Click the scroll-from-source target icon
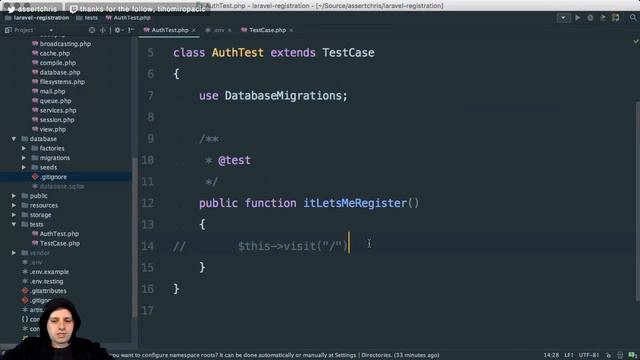The image size is (640, 360). (92, 30)
